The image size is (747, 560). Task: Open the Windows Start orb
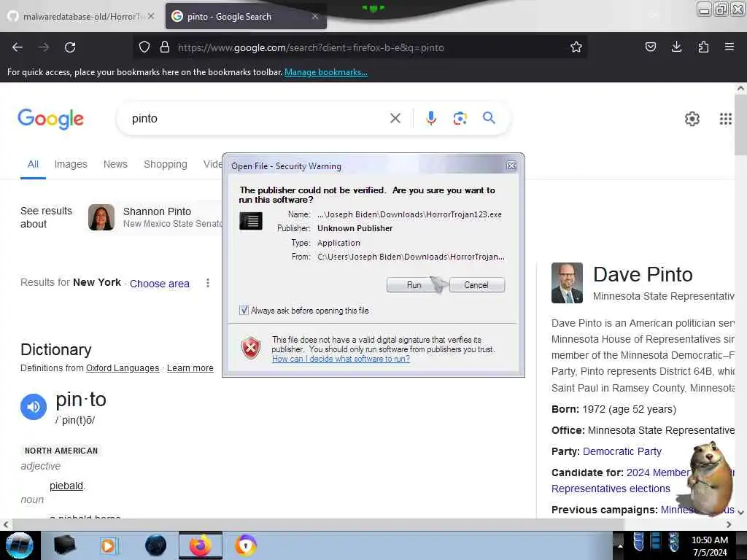[20, 545]
